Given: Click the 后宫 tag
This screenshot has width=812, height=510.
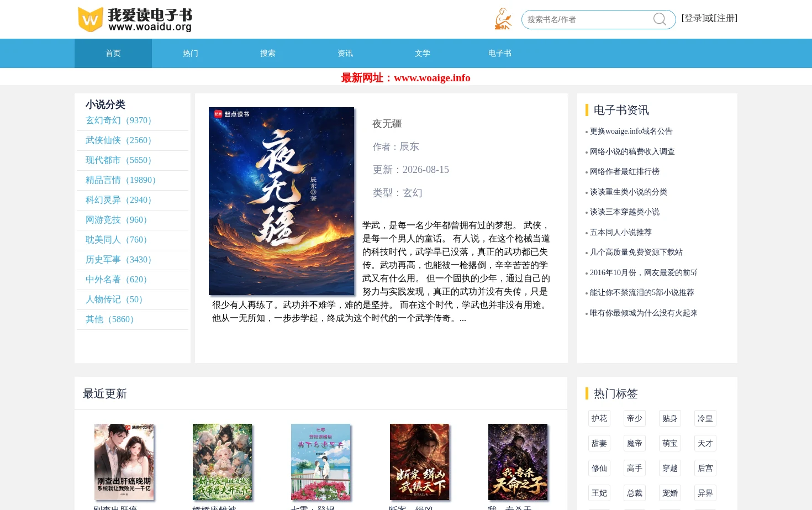Looking at the screenshot, I should point(705,468).
